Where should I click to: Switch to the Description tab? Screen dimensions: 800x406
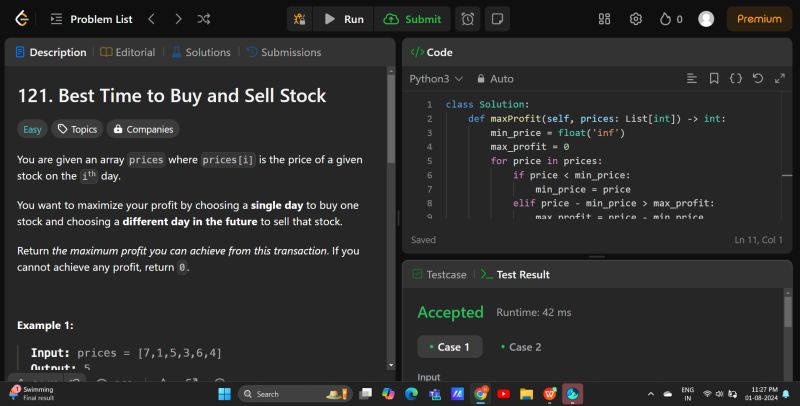pos(51,52)
